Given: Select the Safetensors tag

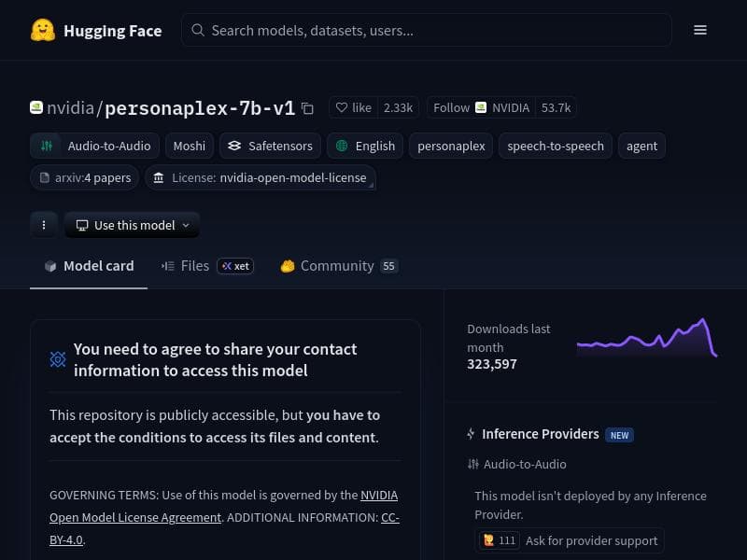Looking at the screenshot, I should pos(270,146).
